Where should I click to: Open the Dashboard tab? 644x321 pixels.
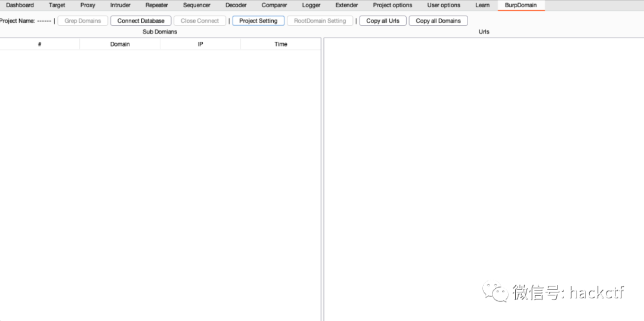20,5
